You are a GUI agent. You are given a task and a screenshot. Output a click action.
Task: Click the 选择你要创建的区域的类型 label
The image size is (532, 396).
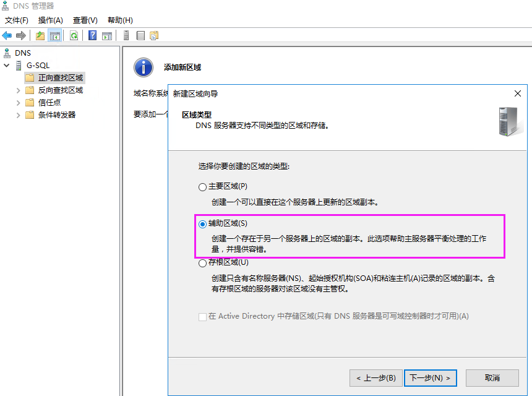(x=244, y=166)
